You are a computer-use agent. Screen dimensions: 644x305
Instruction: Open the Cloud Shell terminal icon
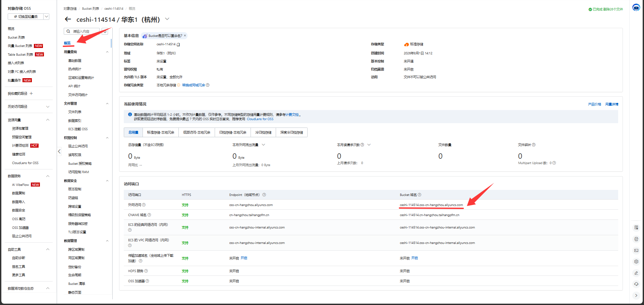point(636,250)
